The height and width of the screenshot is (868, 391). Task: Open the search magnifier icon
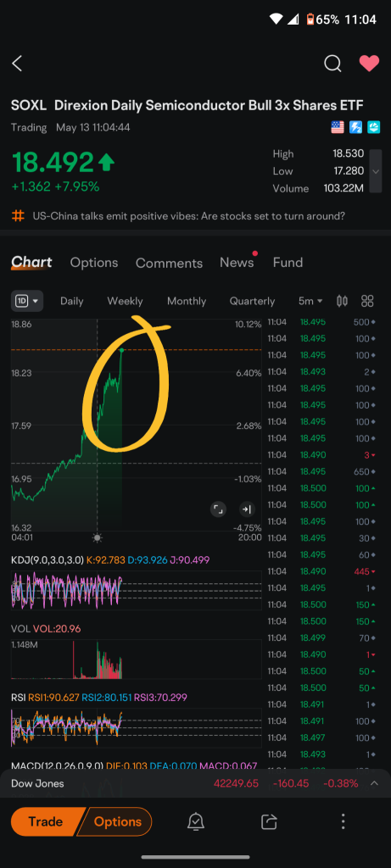tap(332, 64)
